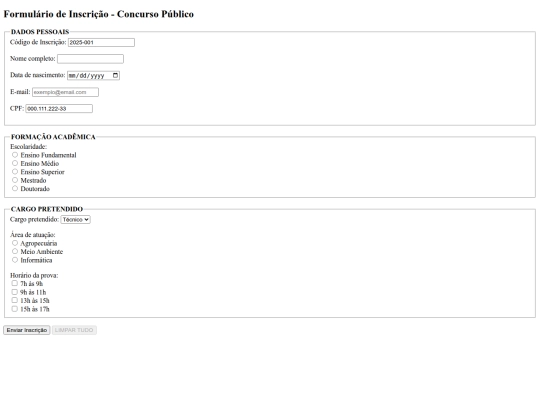Viewport: 540px width, 405px height.
Task: Pick the Mestrado education level
Action: 15,180
